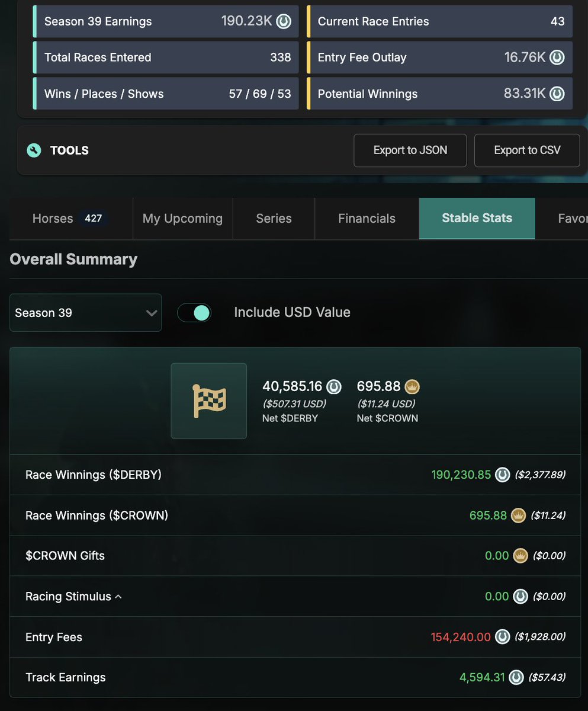Open the Season 39 dropdown
The height and width of the screenshot is (711, 588).
(x=85, y=313)
